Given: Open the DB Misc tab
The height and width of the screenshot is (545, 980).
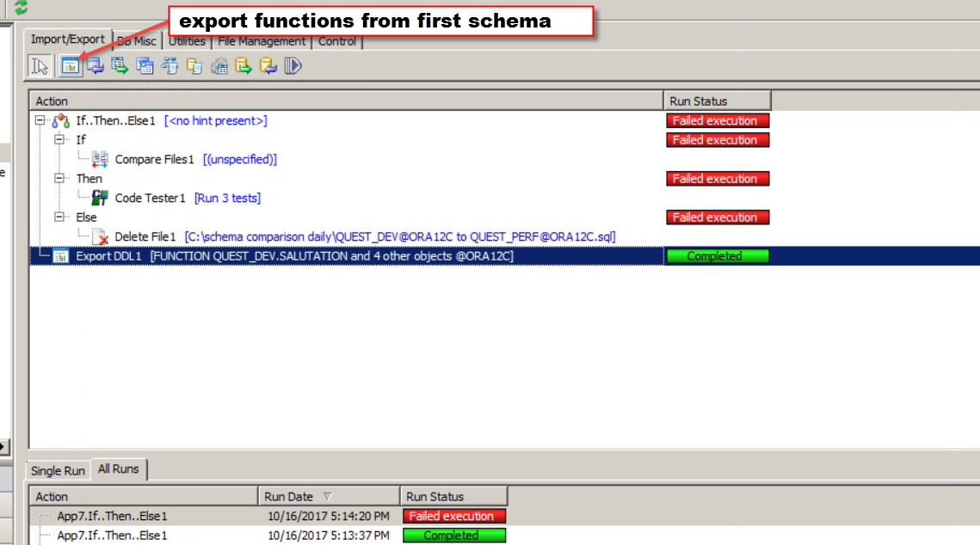Looking at the screenshot, I should pyautogui.click(x=137, y=41).
